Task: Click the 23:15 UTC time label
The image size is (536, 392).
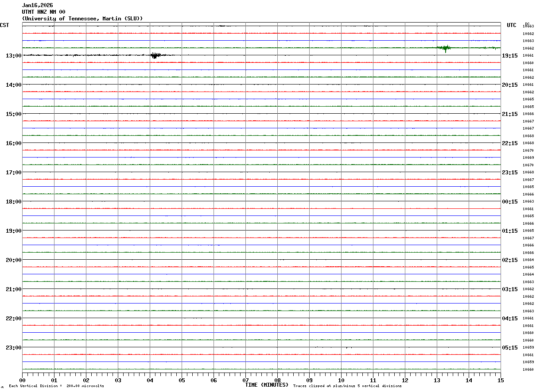Action: (x=510, y=173)
